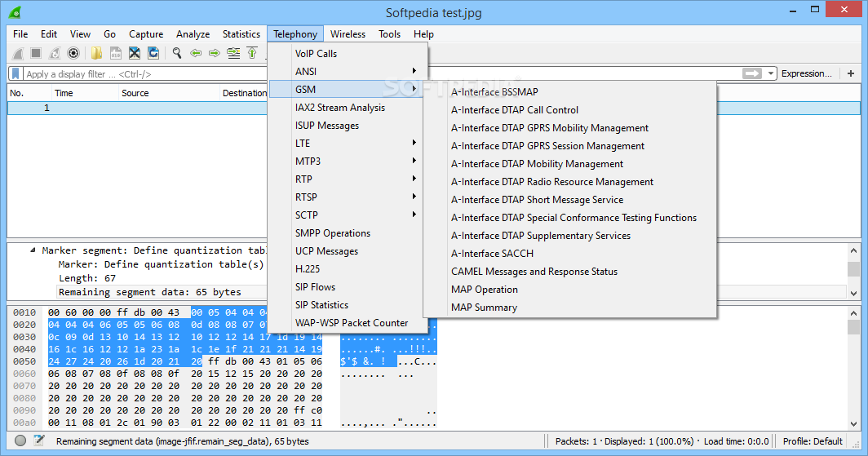
Task: Click Profile: Default in status bar
Action: point(813,441)
